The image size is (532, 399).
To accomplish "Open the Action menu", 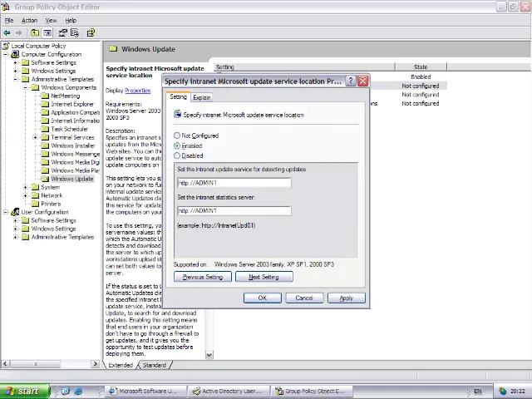I will [x=30, y=20].
